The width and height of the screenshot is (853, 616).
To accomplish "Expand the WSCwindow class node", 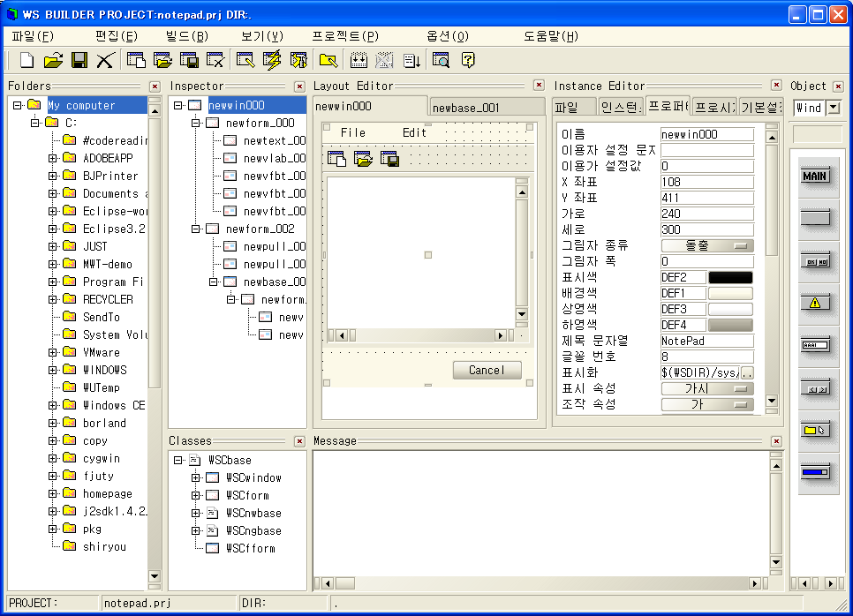I will pyautogui.click(x=196, y=478).
